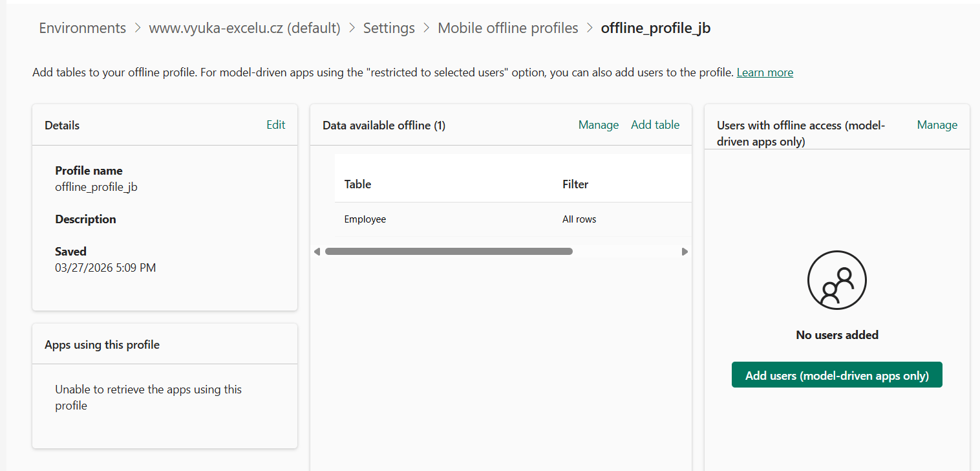980x471 pixels.
Task: Select the Employee table row
Action: [x=365, y=219]
